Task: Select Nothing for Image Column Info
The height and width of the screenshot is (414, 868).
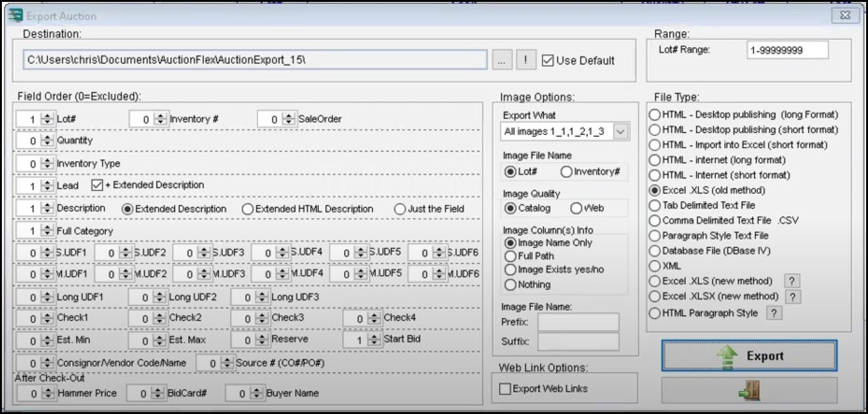Action: point(510,285)
